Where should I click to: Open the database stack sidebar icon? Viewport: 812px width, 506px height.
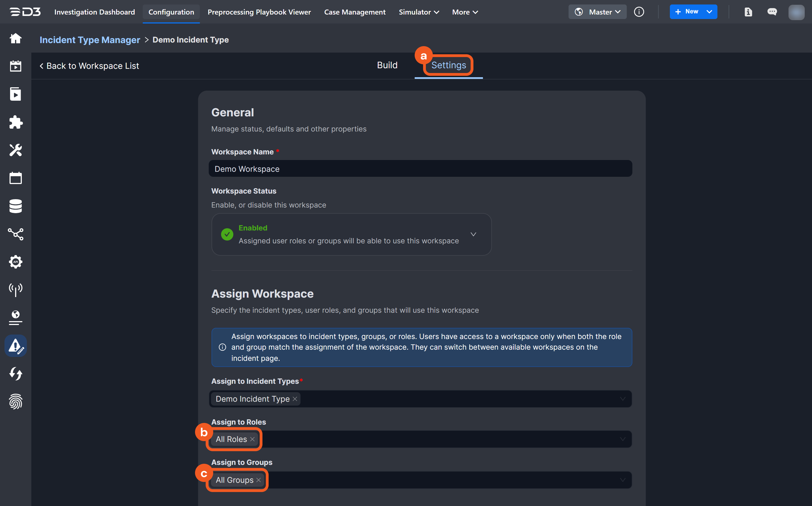15,206
